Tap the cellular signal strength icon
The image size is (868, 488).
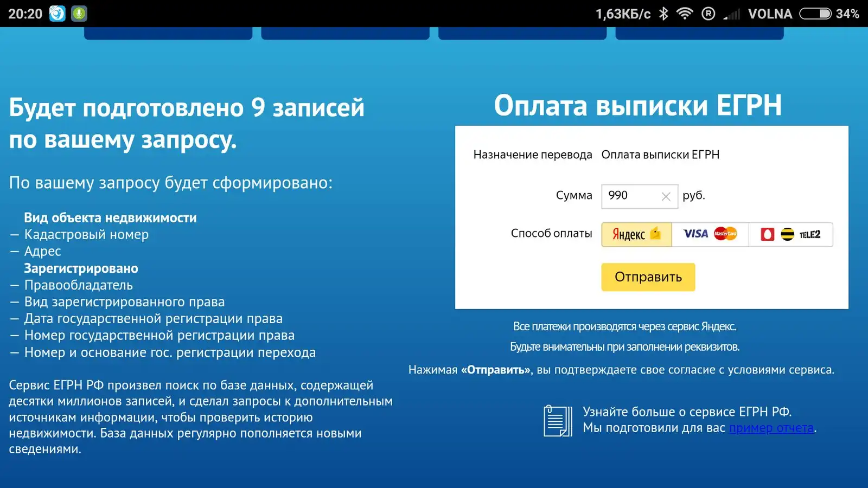pos(732,14)
